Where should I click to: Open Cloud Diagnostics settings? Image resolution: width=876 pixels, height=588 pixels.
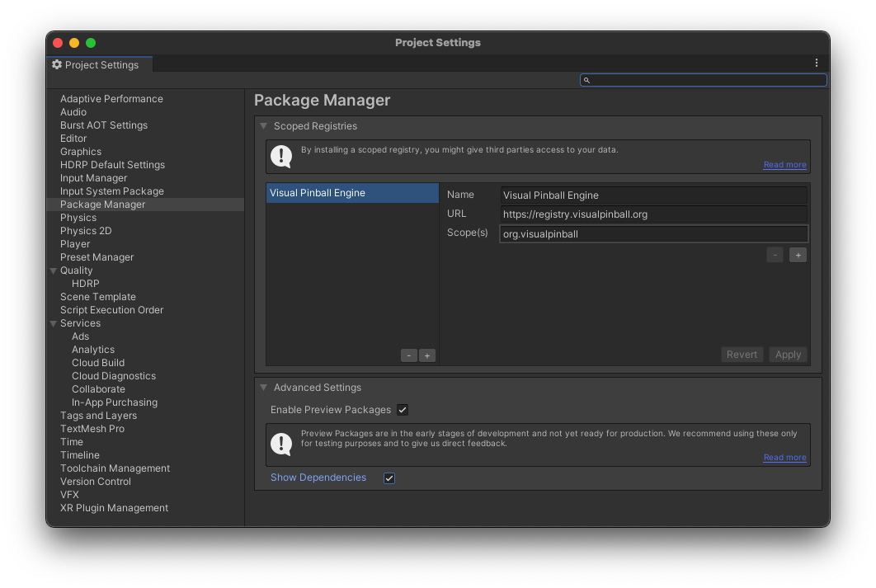tap(114, 376)
